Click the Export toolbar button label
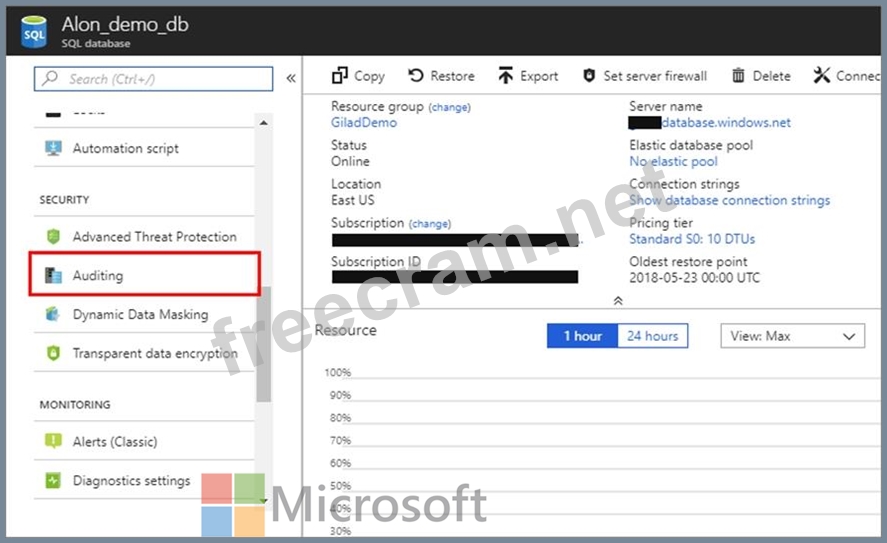887x543 pixels. click(x=539, y=76)
